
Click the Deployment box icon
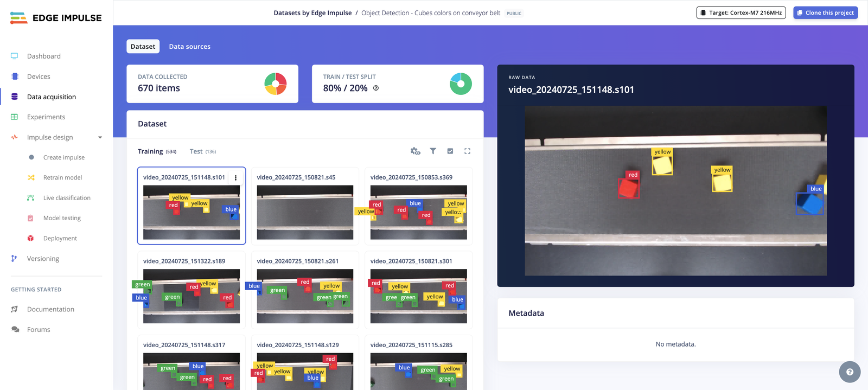(31, 238)
